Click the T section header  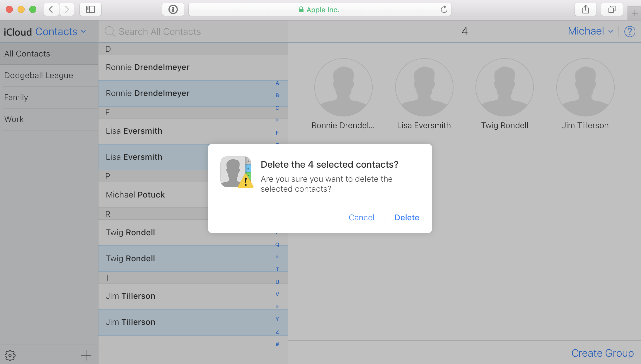click(193, 278)
